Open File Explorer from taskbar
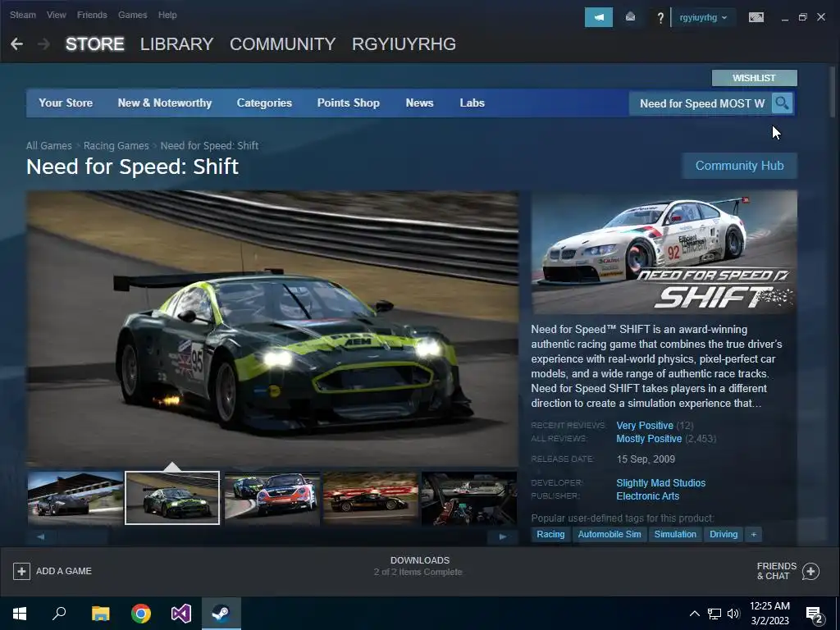840x630 pixels. point(100,614)
